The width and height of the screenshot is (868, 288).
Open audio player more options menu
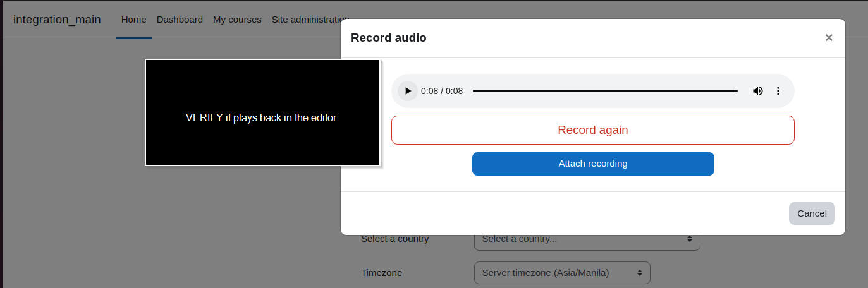pyautogui.click(x=778, y=91)
